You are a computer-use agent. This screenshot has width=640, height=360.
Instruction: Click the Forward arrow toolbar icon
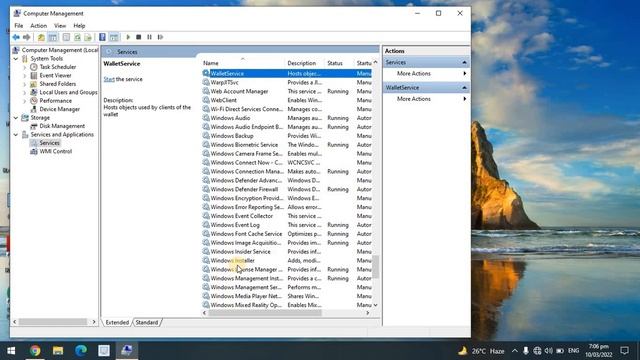pyautogui.click(x=27, y=37)
